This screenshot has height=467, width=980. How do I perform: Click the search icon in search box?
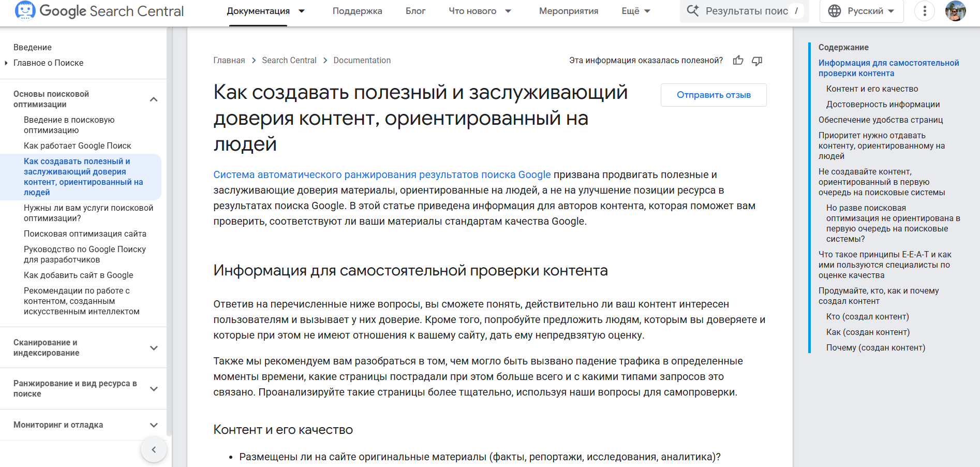coord(692,11)
